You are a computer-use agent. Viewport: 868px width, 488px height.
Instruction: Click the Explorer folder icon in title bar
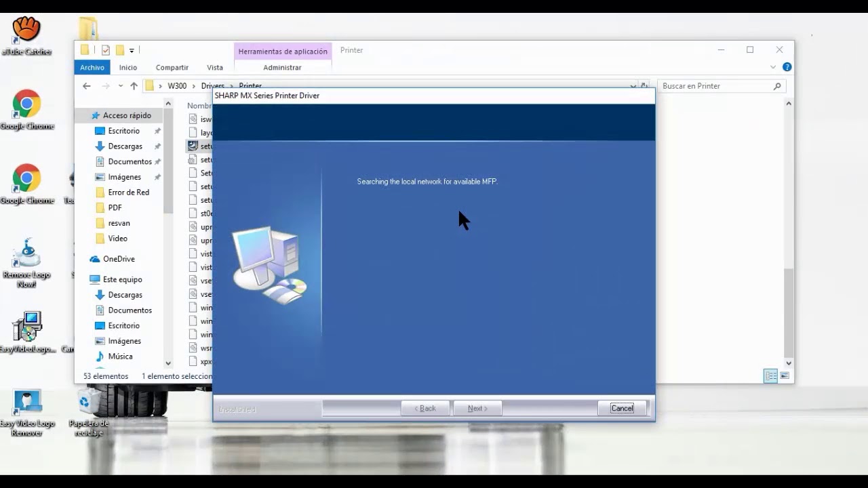tap(85, 50)
